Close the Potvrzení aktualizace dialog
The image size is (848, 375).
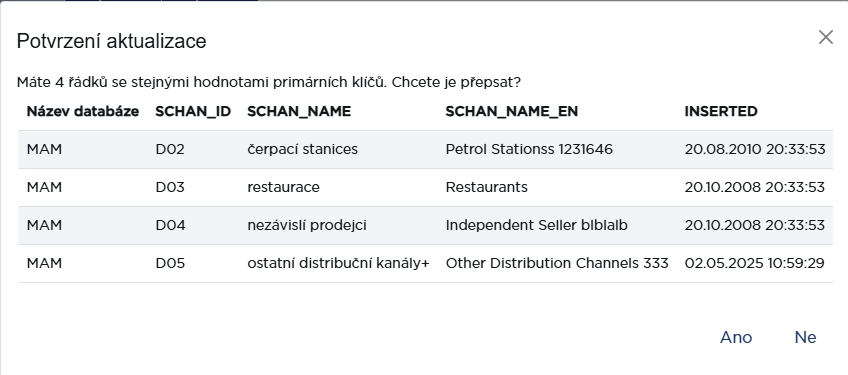point(826,37)
